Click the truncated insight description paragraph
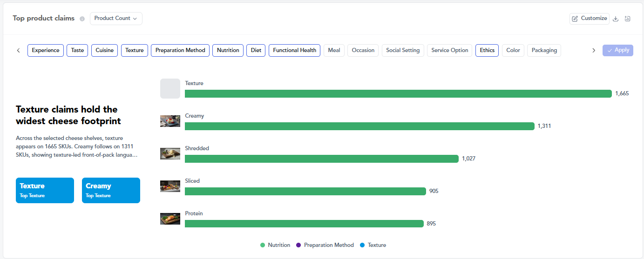644x259 pixels. (77, 146)
